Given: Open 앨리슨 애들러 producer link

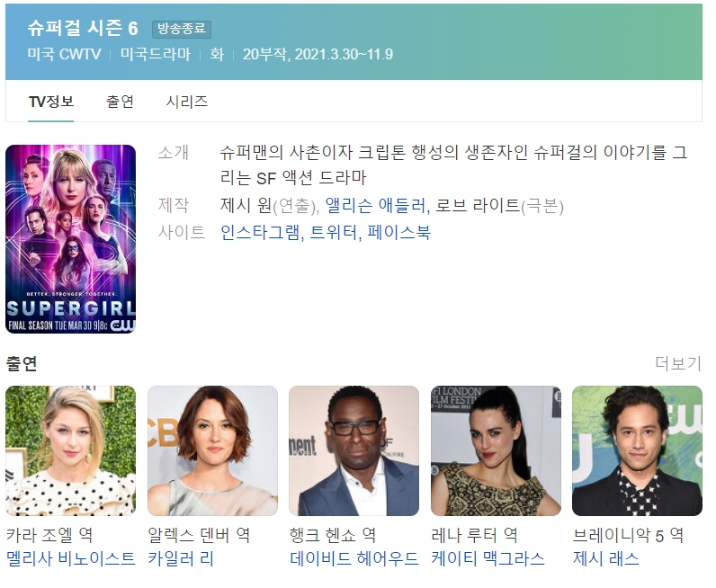Looking at the screenshot, I should (x=375, y=205).
